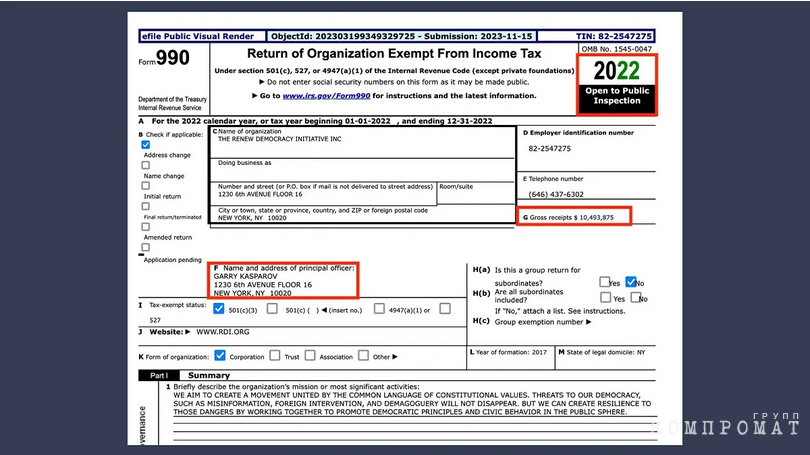Check the Name change checkbox

pos(146,165)
